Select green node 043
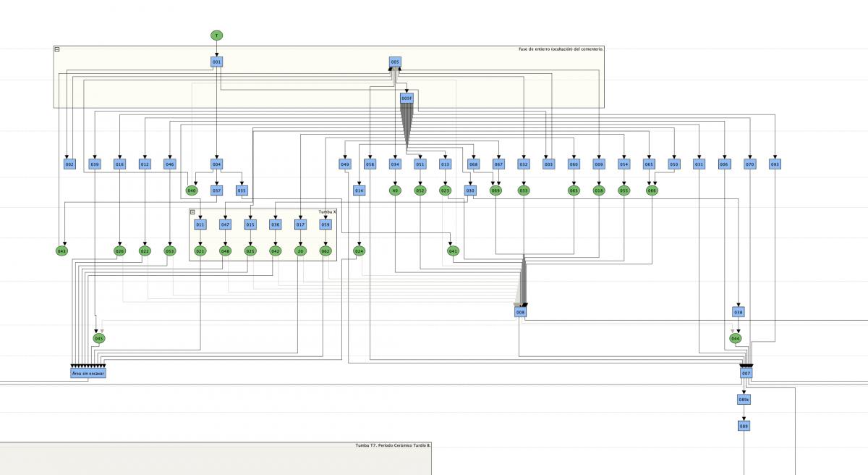 tap(61, 251)
